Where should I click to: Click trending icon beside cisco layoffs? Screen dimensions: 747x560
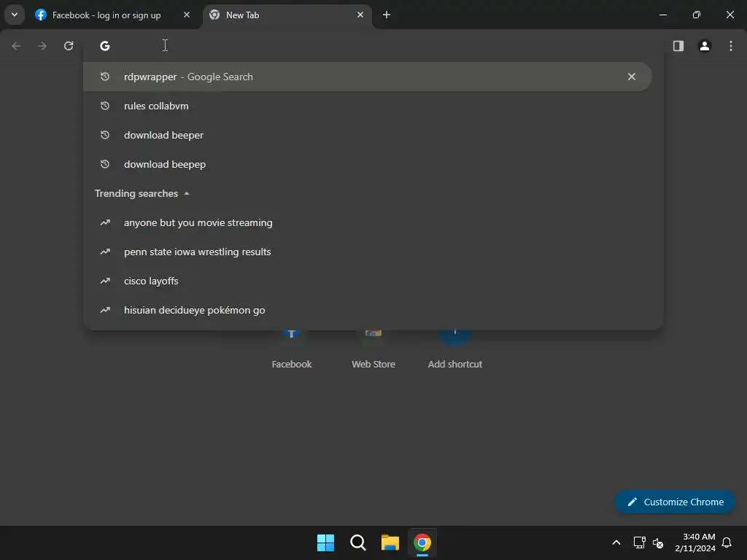[105, 281]
